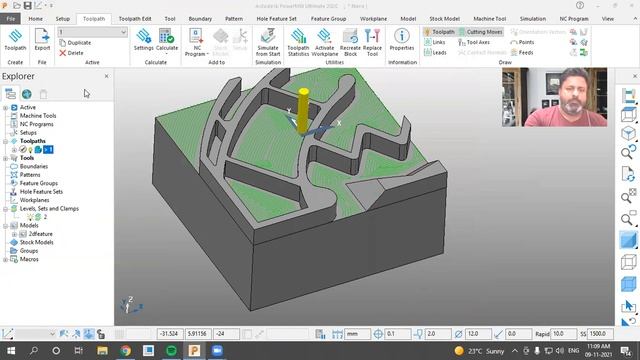Select Boundaries in Explorer tree
This screenshot has width=640, height=360.
(x=34, y=167)
